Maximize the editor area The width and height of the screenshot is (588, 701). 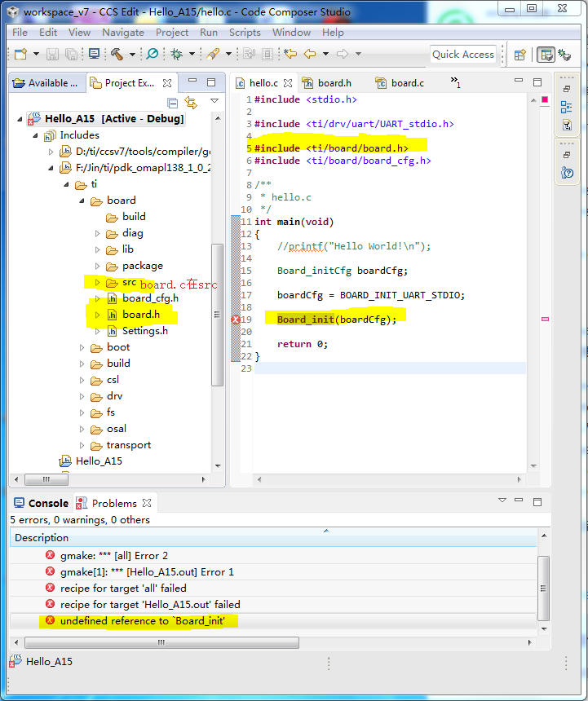tap(537, 82)
